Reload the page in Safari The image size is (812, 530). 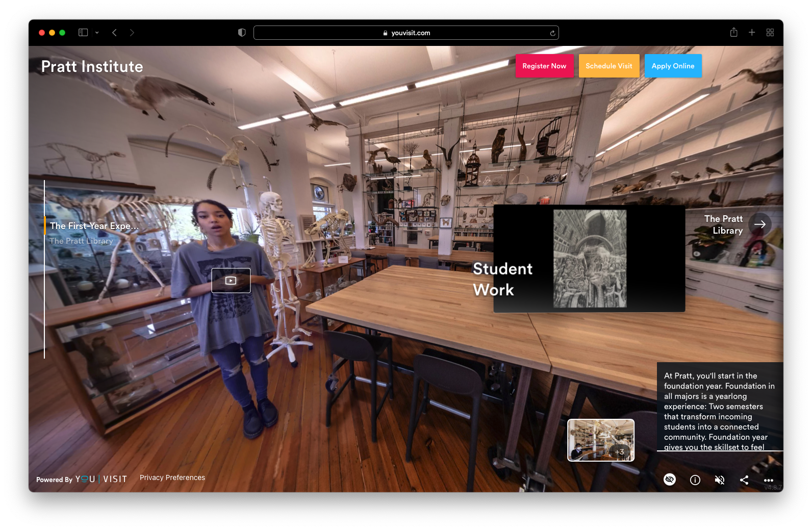click(x=552, y=33)
